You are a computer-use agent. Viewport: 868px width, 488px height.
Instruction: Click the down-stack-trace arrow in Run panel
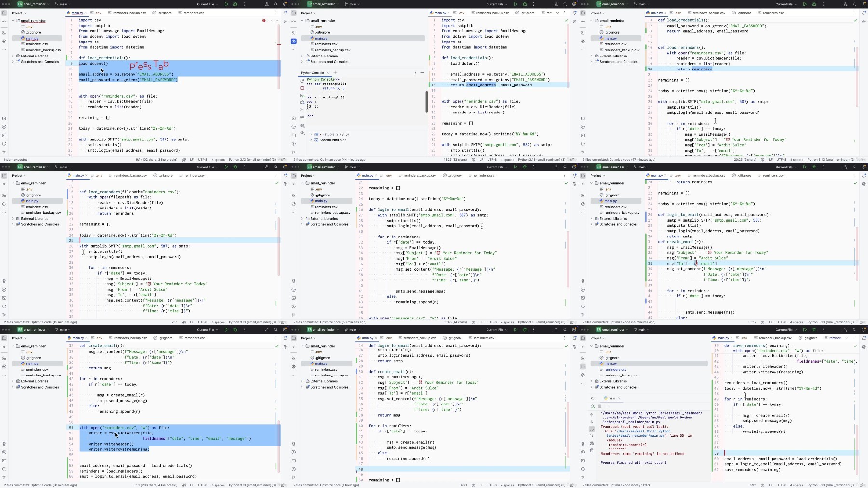[x=592, y=422]
